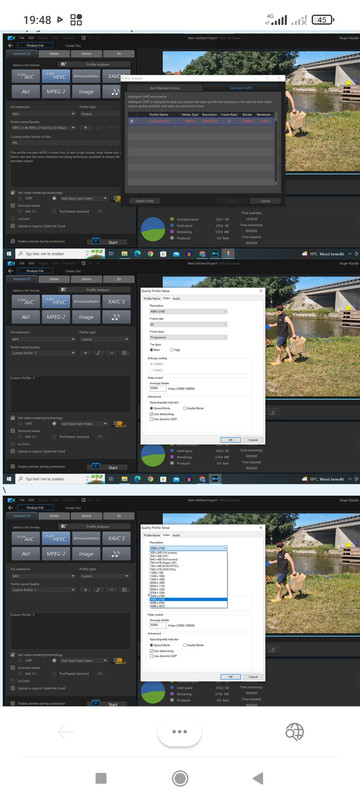Choose Quality Mode radio in middle screenshot dialog
Viewport: 360px width, 800px height.
[x=185, y=408]
